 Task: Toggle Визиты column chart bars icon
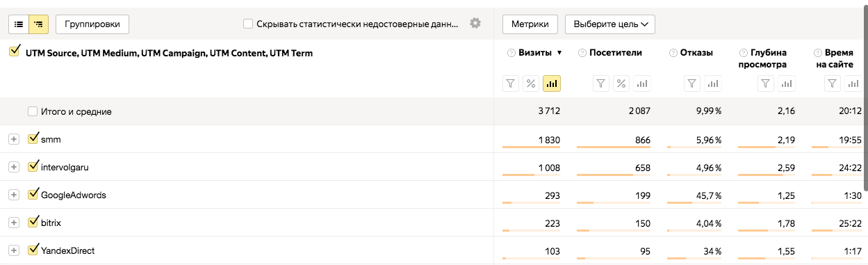click(x=552, y=83)
